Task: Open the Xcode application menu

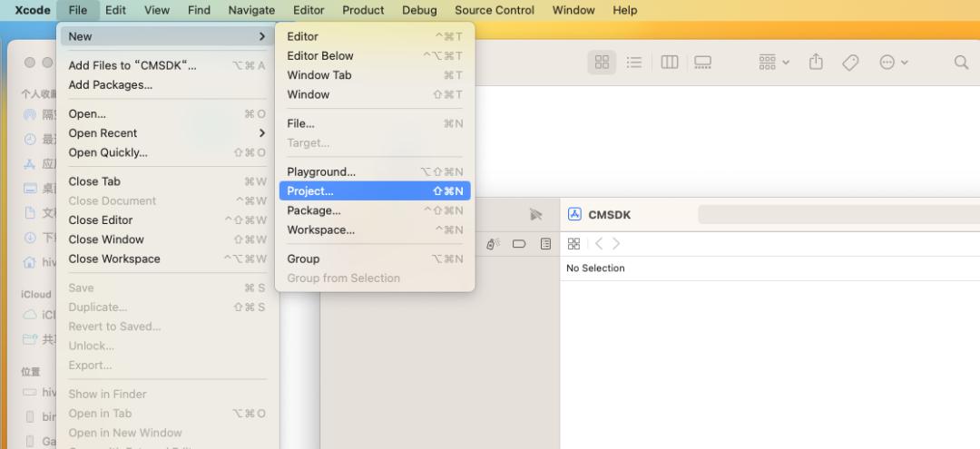Action: point(33,10)
